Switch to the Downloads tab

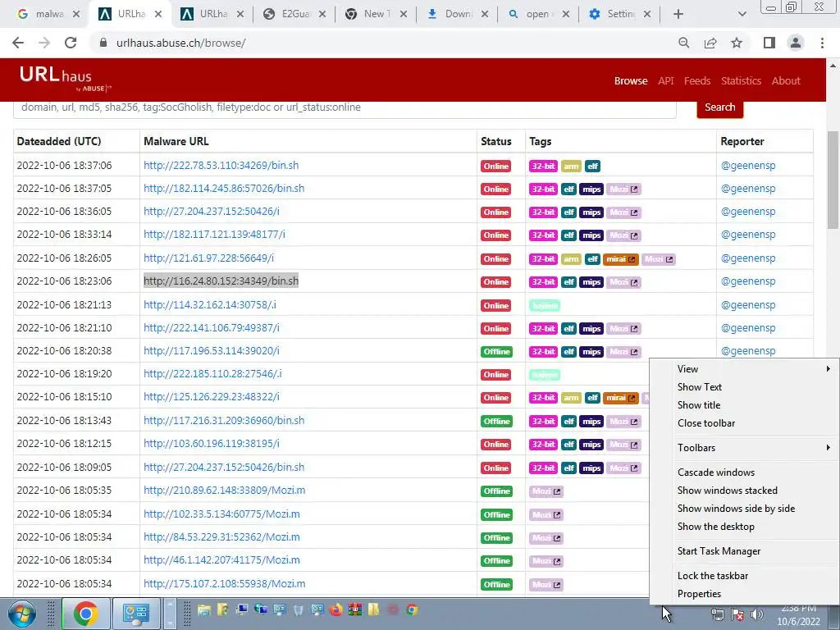458,15
